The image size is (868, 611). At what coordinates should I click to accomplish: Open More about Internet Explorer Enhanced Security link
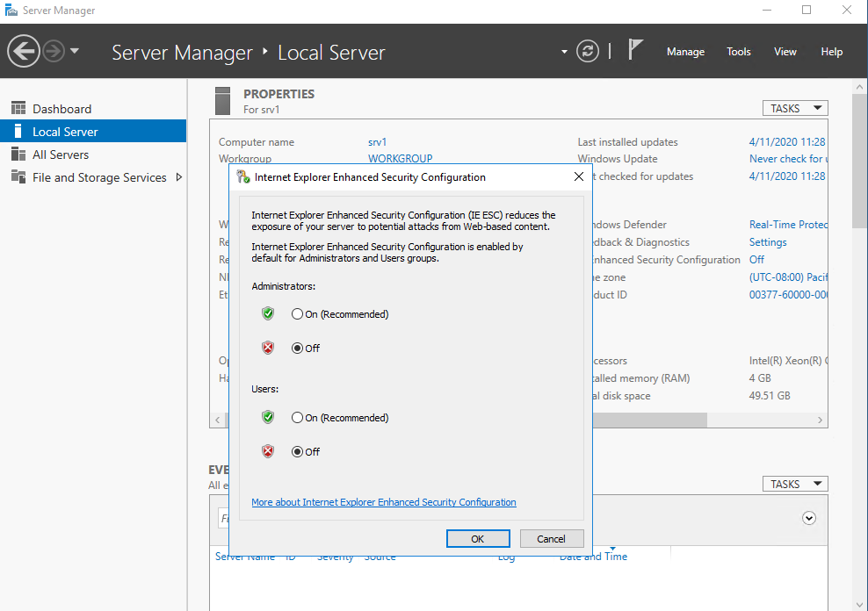coord(384,502)
